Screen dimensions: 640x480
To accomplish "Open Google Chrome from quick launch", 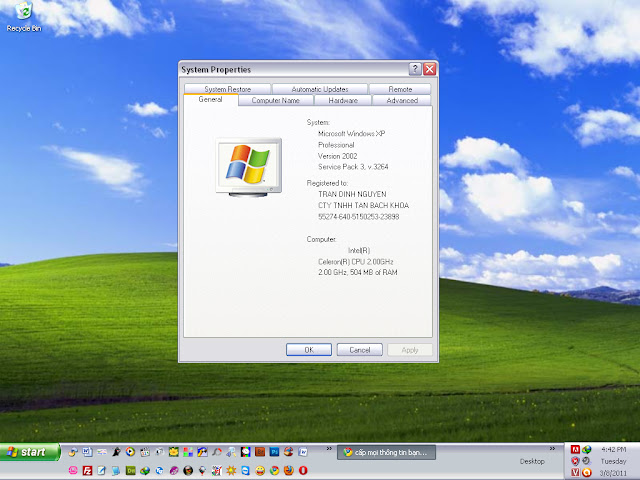I will 274,470.
